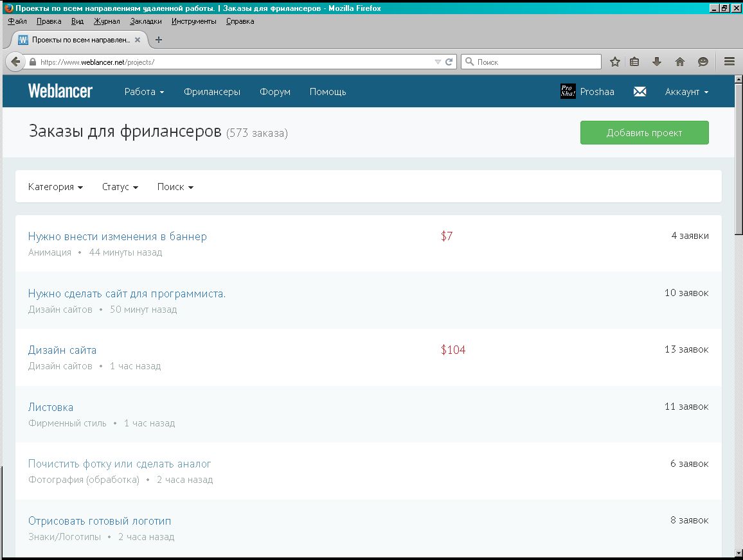Open project Нужно сделать сайт для программиста

(127, 293)
